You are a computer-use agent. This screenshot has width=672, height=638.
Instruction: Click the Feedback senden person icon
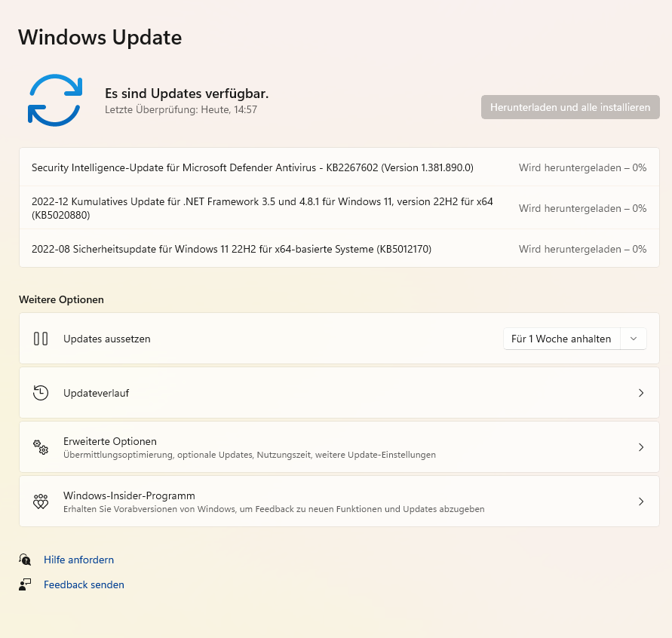(x=25, y=584)
